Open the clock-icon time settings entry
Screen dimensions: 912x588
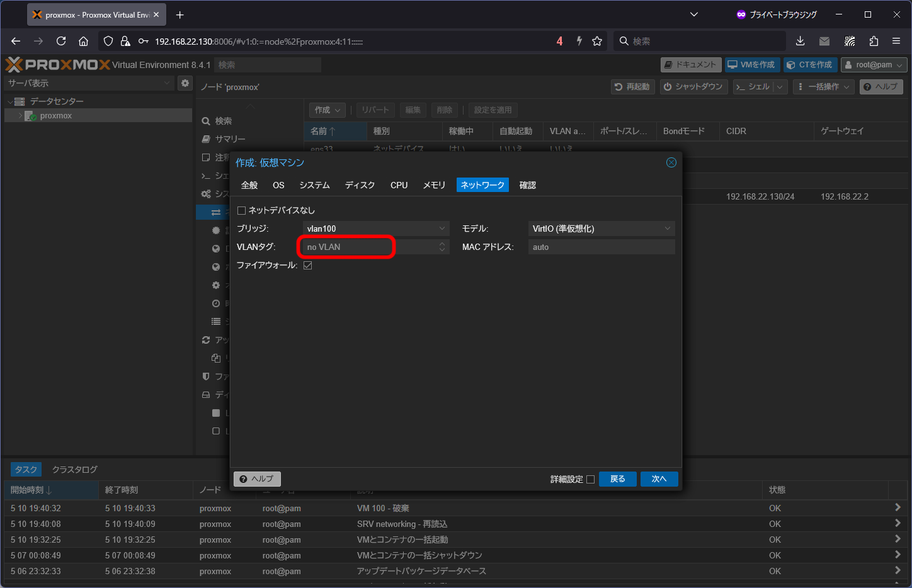click(216, 303)
